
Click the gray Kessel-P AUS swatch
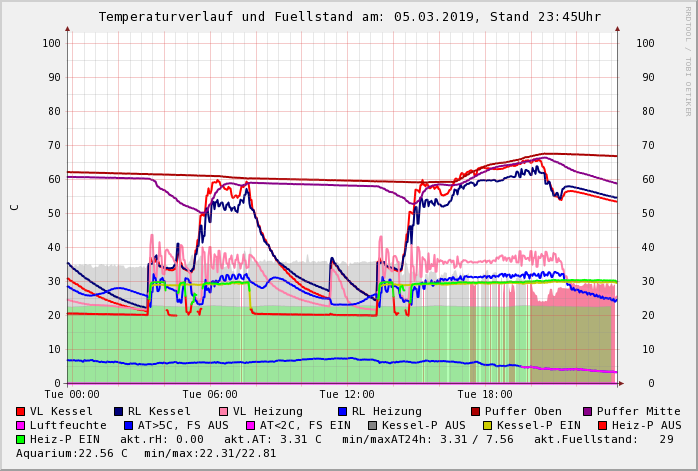[x=371, y=425]
